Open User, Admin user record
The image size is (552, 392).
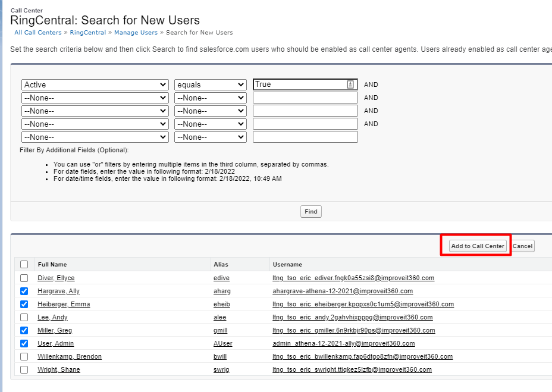(56, 343)
